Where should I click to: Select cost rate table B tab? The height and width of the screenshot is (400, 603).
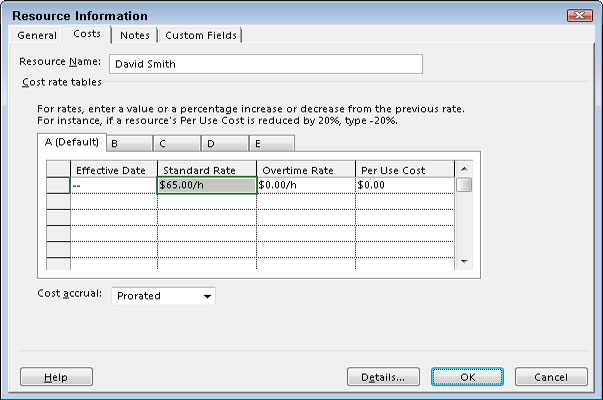coord(127,143)
